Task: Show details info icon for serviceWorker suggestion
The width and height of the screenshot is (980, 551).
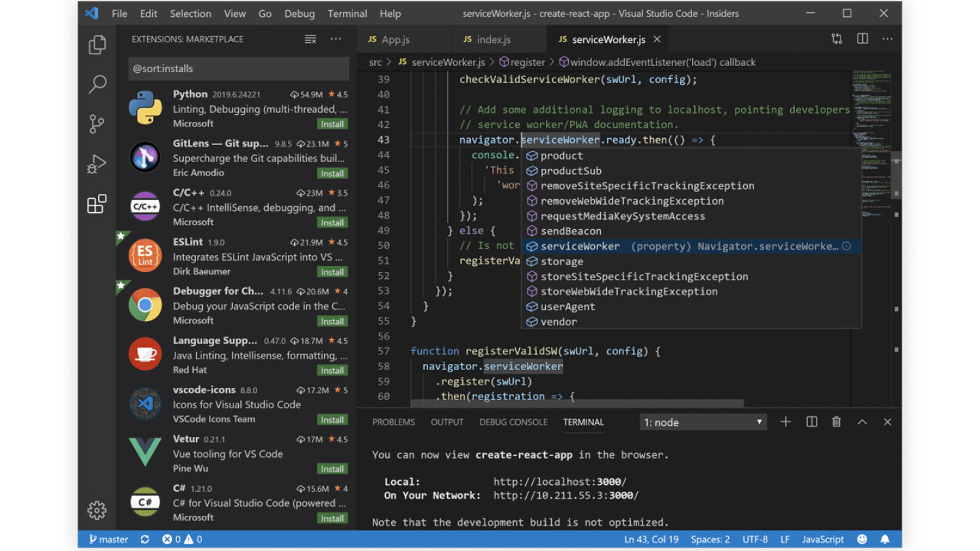Action: click(x=847, y=246)
